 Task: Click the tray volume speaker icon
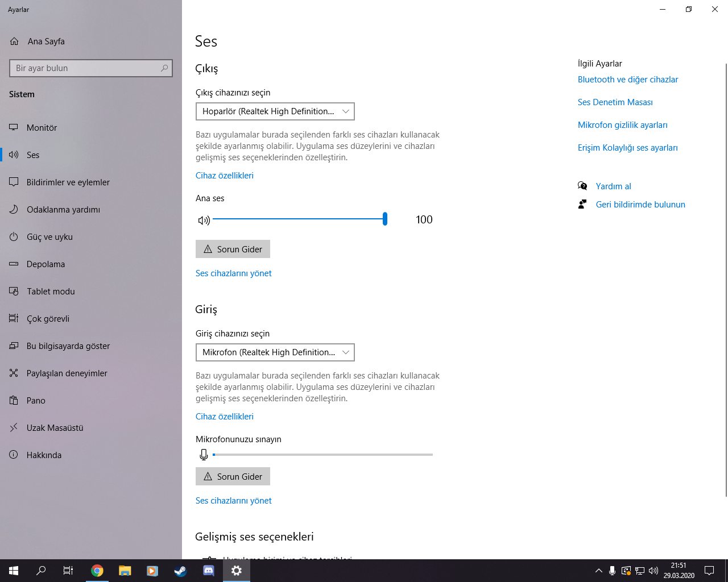[653, 571]
